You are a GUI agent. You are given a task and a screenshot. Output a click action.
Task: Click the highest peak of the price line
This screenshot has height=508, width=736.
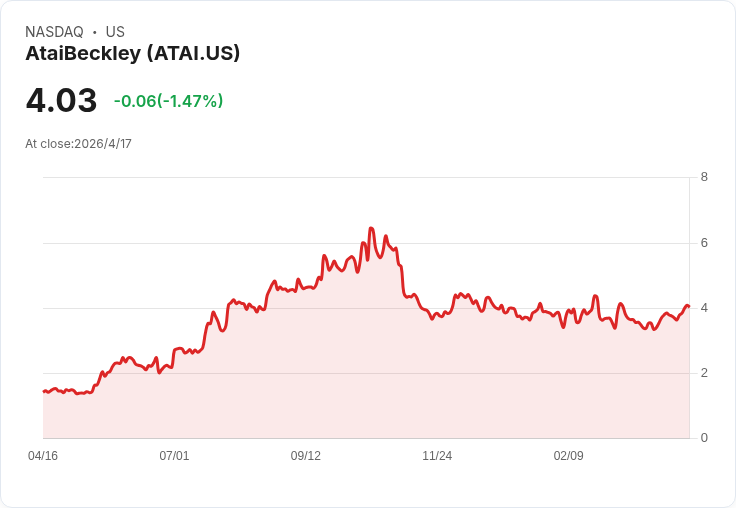[x=371, y=228]
